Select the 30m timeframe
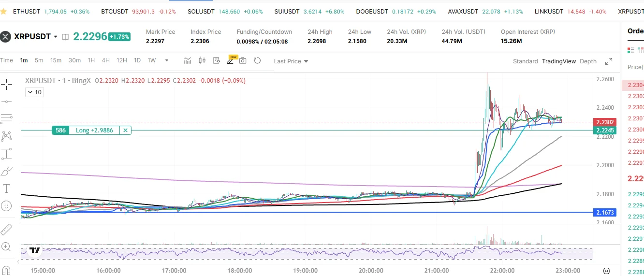Screen dimensions: 644x276 pyautogui.click(x=74, y=60)
